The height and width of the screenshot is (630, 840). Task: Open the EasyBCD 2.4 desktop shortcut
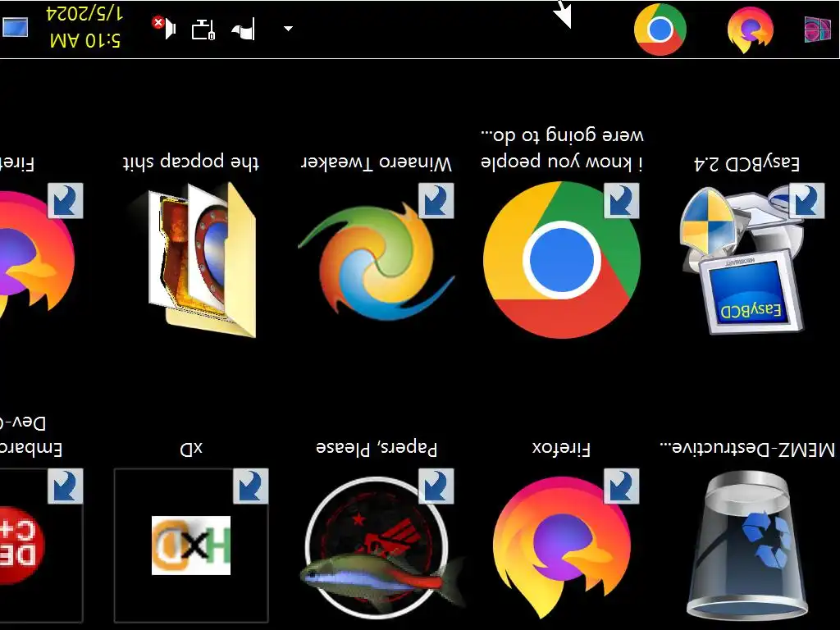pyautogui.click(x=746, y=260)
